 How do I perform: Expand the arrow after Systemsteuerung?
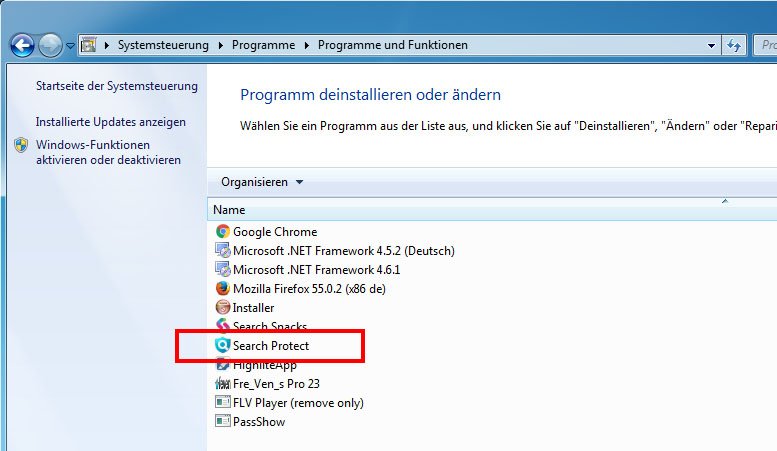click(x=221, y=45)
